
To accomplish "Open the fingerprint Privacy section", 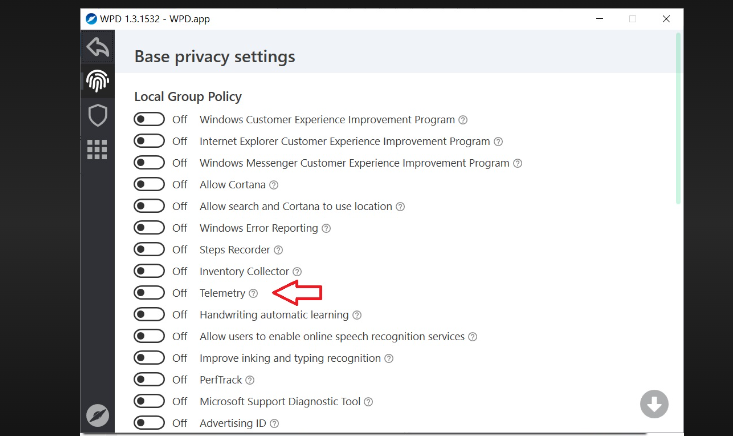I will tap(97, 81).
